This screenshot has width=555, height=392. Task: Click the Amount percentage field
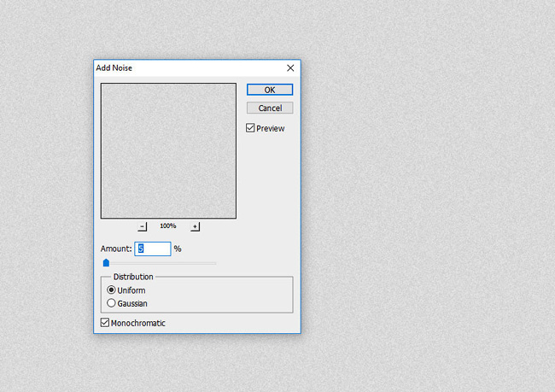153,249
